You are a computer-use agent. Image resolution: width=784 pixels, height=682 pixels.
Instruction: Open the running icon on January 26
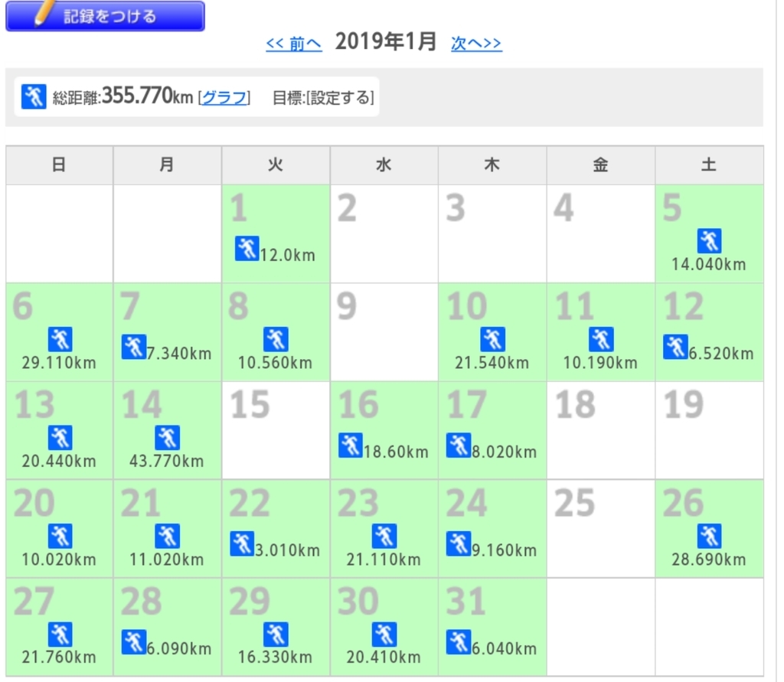[709, 537]
